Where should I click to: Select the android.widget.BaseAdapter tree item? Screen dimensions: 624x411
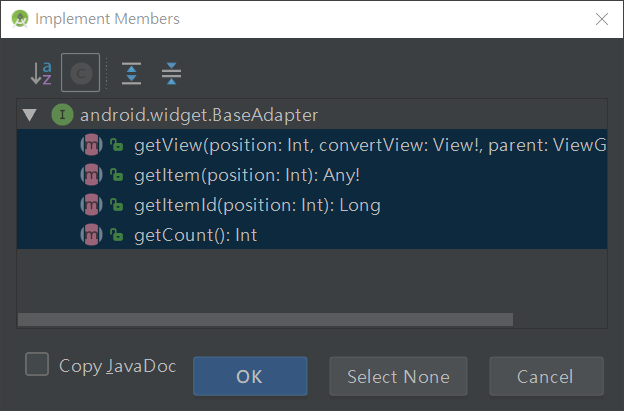[198, 115]
